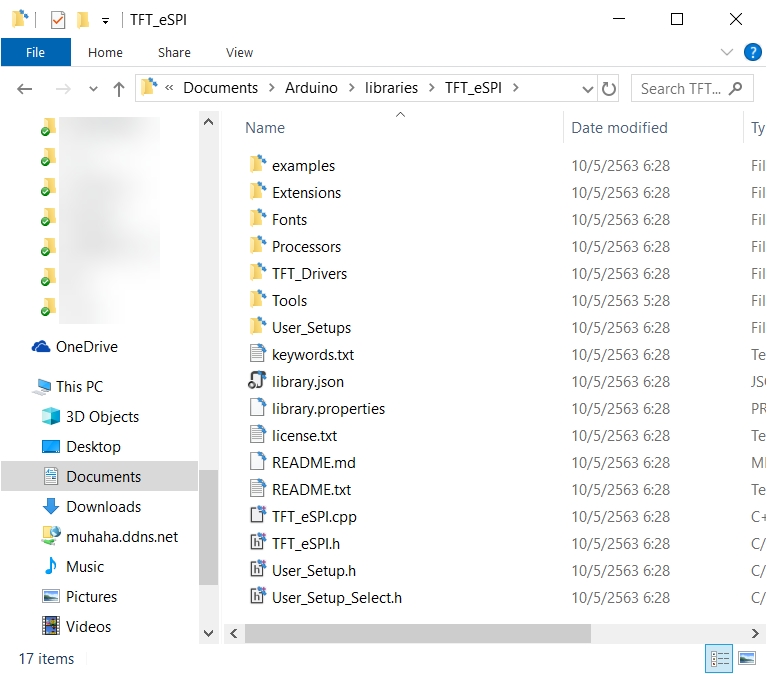This screenshot has height=674, width=767.
Task: Switch to the View ribbon tab
Action: pos(239,52)
